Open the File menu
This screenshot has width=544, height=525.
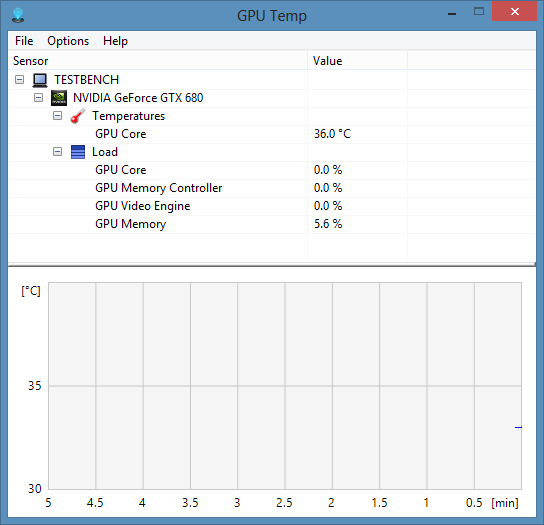pos(24,41)
